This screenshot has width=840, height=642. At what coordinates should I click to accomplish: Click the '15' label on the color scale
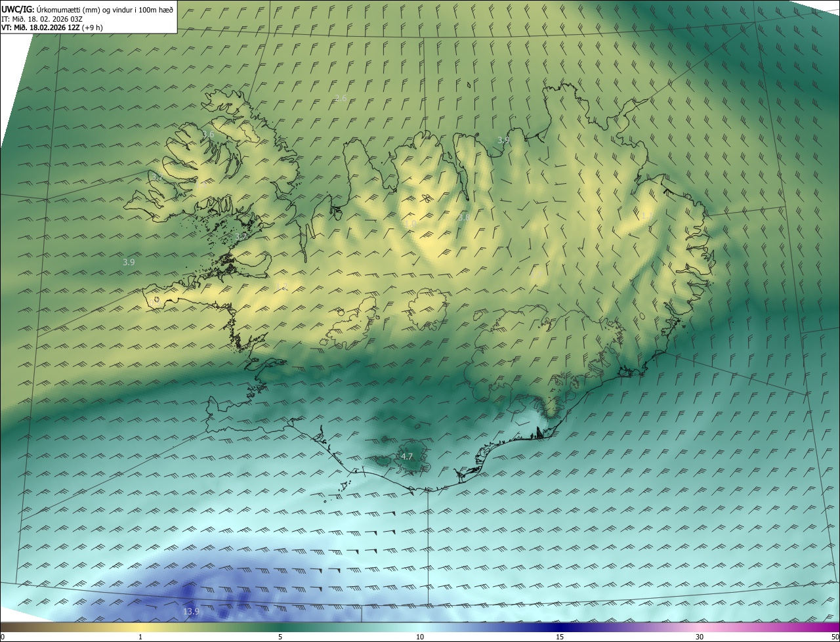coord(560,637)
